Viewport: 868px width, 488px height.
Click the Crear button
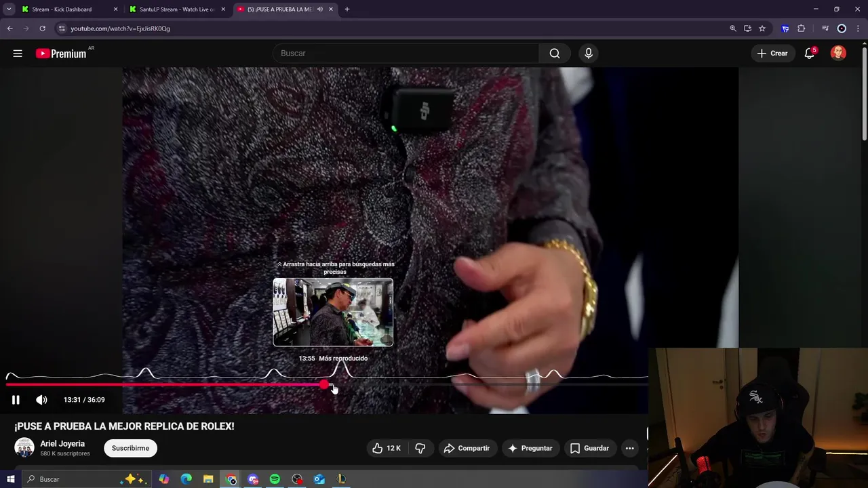[772, 54]
